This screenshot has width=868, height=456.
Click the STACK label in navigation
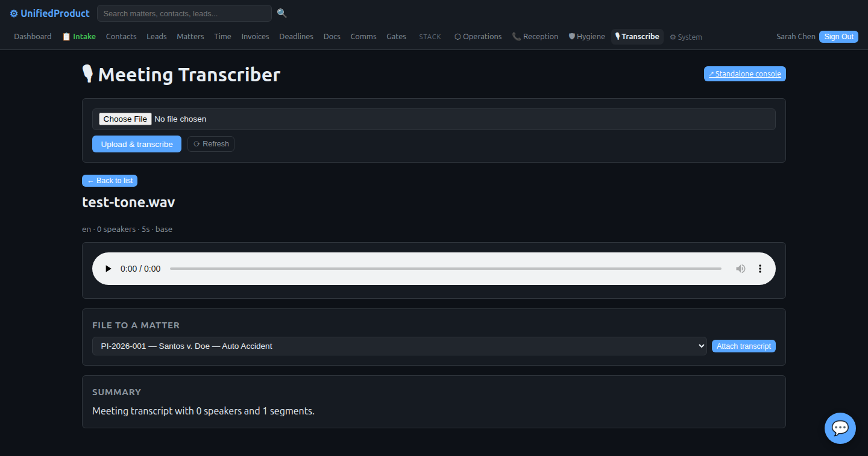click(430, 37)
